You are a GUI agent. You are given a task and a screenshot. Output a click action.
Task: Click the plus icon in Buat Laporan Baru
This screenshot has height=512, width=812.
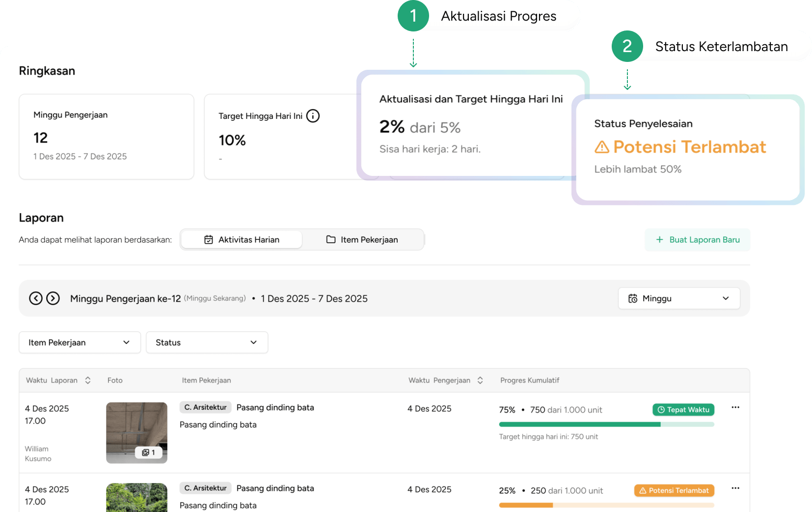click(x=659, y=240)
